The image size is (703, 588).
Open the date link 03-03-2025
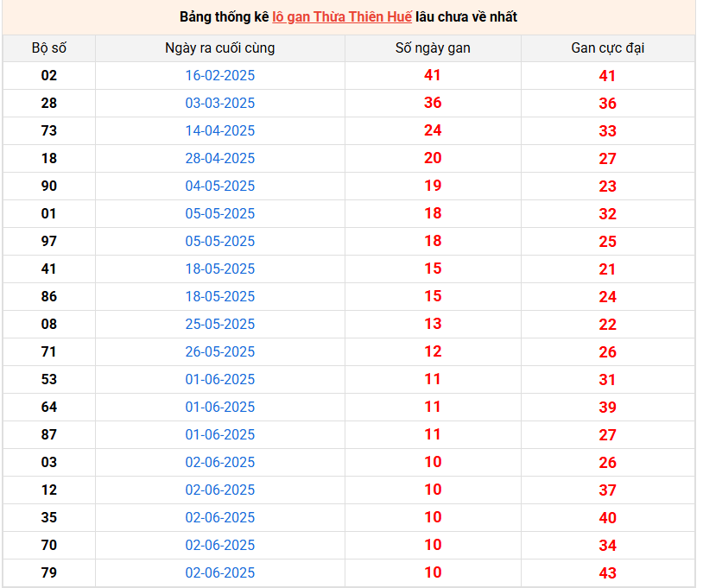tap(220, 104)
